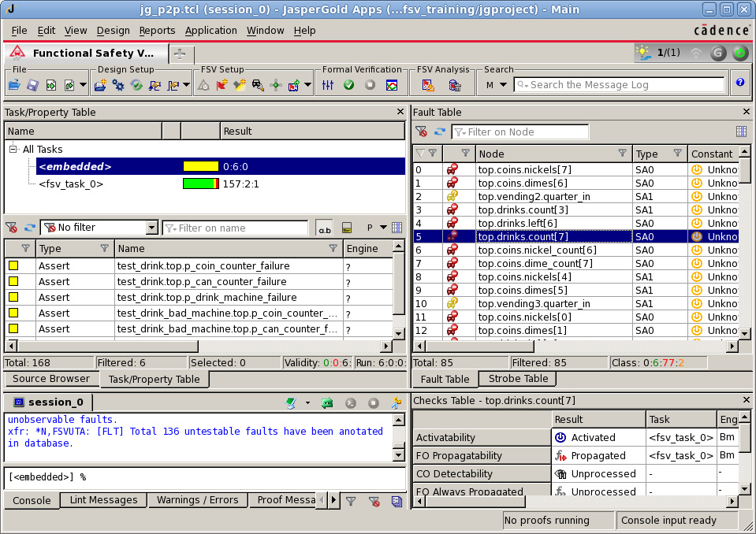Open the Application menu
Image resolution: width=756 pixels, height=534 pixels.
point(210,31)
